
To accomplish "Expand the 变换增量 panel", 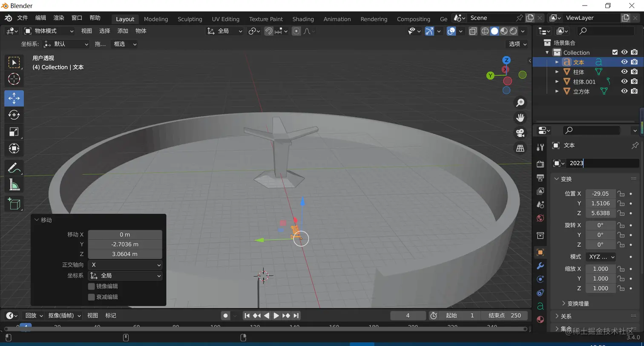I will (x=578, y=303).
